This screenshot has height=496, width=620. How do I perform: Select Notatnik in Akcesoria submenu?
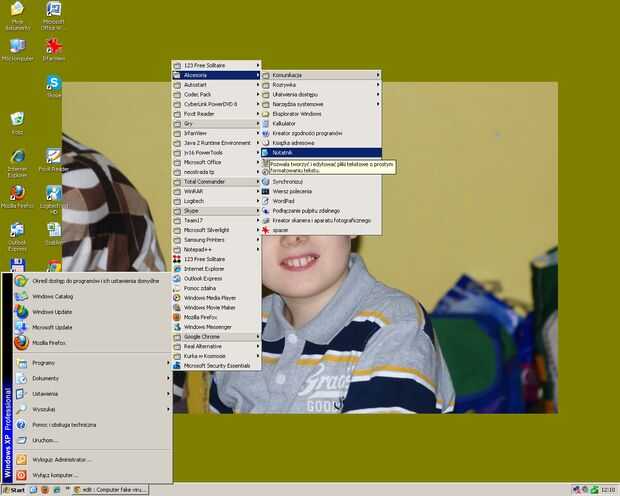(x=321, y=152)
